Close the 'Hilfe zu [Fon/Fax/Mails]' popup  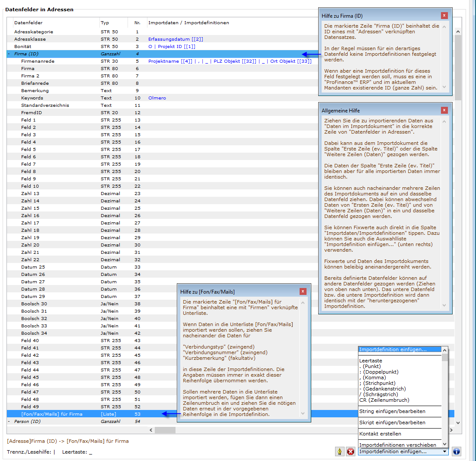(303, 291)
